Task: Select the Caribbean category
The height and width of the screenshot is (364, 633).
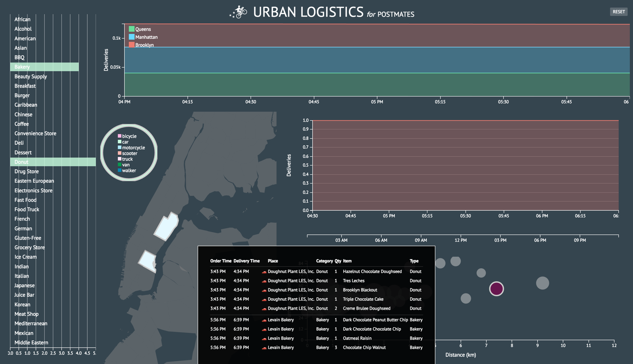Action: tap(26, 105)
